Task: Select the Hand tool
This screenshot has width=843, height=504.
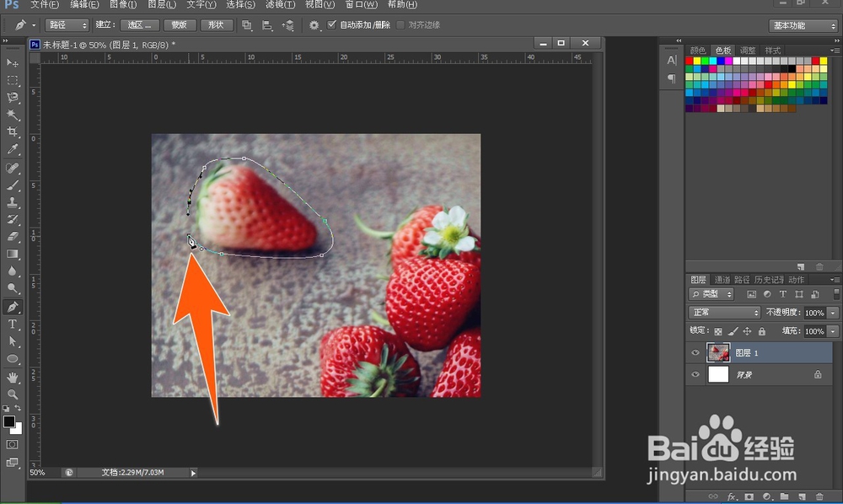Action: pos(13,378)
